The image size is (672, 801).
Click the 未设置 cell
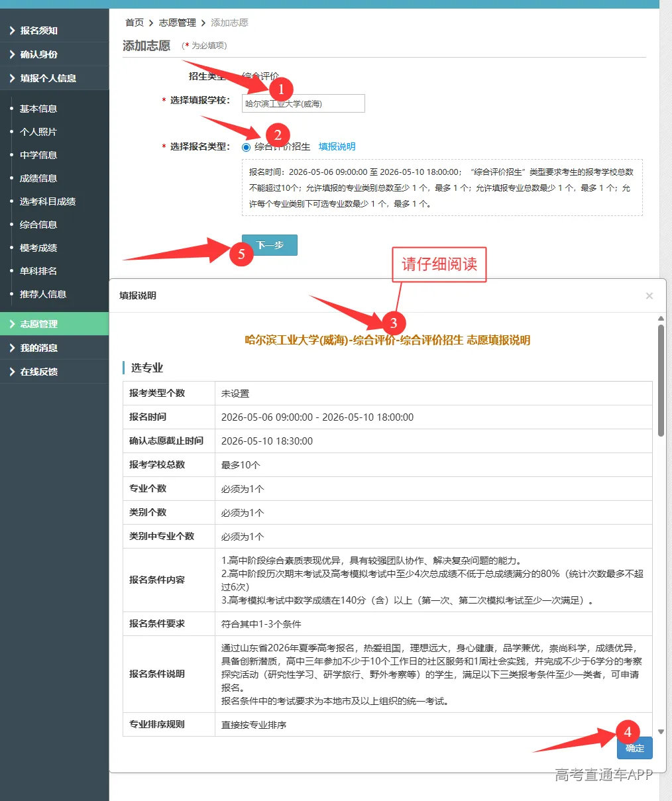coord(433,394)
